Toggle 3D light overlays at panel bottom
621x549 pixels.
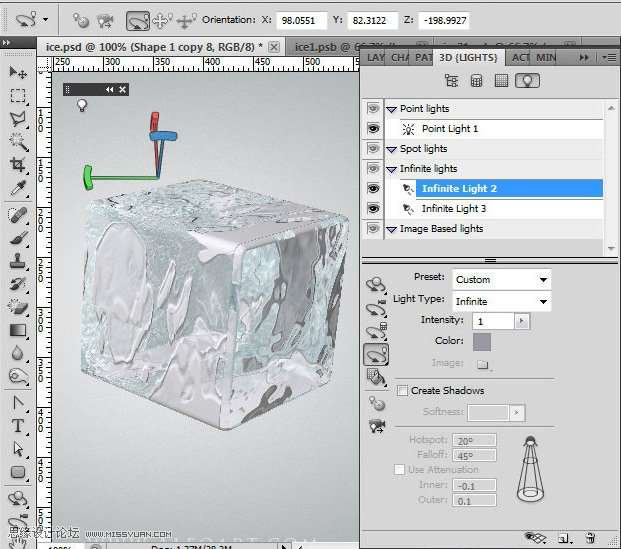pos(535,538)
